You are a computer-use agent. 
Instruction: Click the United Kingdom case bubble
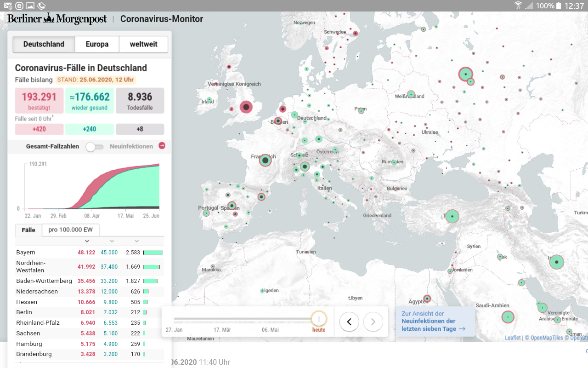(246, 107)
